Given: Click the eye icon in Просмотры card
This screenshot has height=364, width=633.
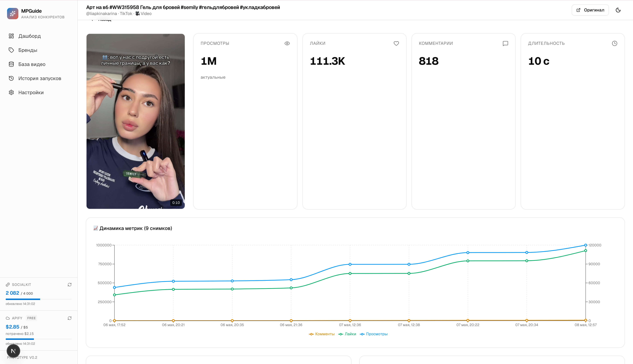Looking at the screenshot, I should (x=287, y=44).
